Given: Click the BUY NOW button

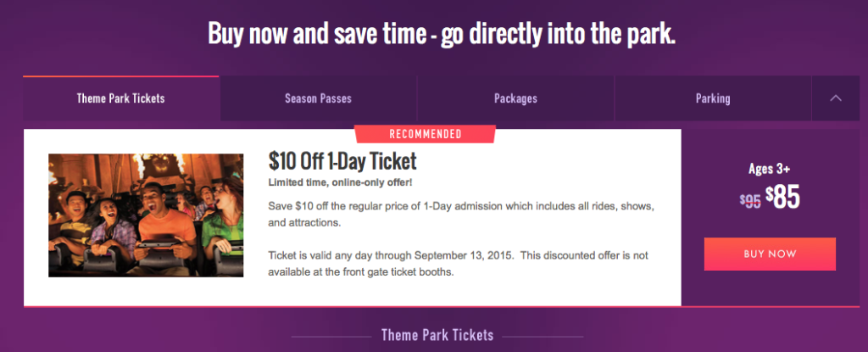Looking at the screenshot, I should coord(770,254).
